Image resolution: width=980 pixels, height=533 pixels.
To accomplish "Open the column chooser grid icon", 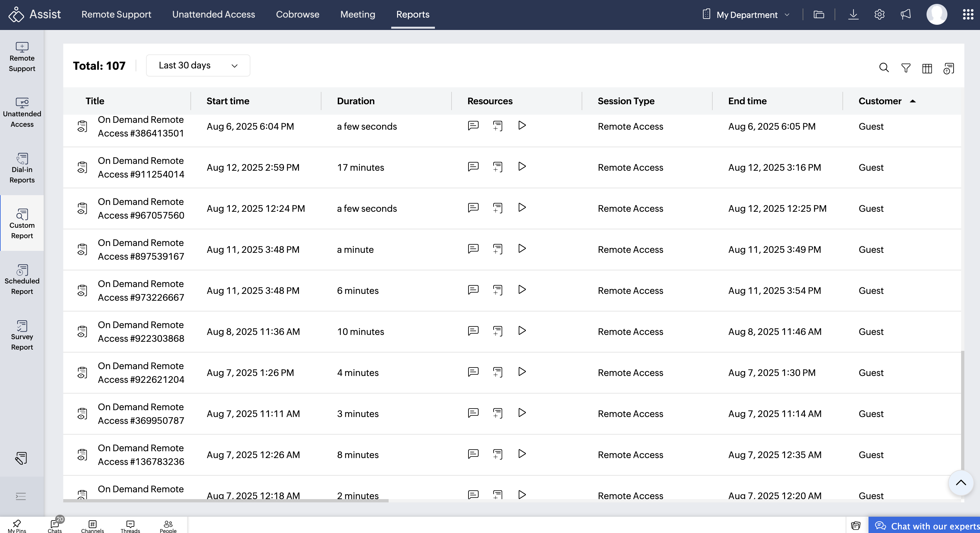I will 927,68.
